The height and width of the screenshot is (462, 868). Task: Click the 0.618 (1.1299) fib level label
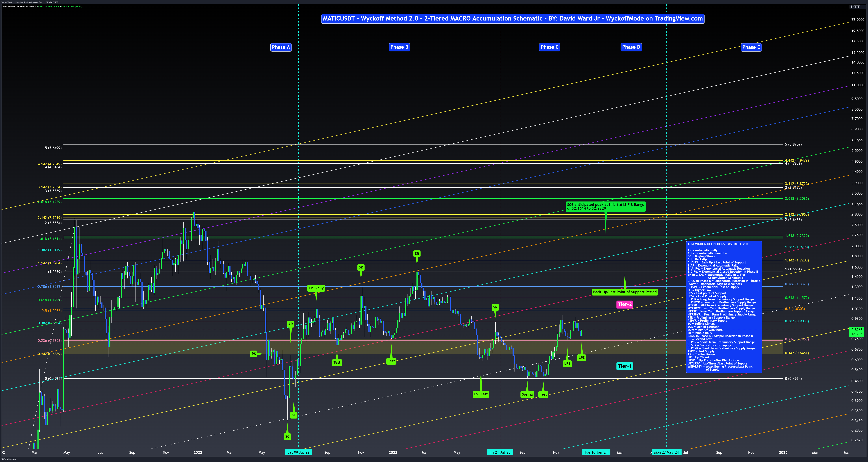pyautogui.click(x=50, y=300)
